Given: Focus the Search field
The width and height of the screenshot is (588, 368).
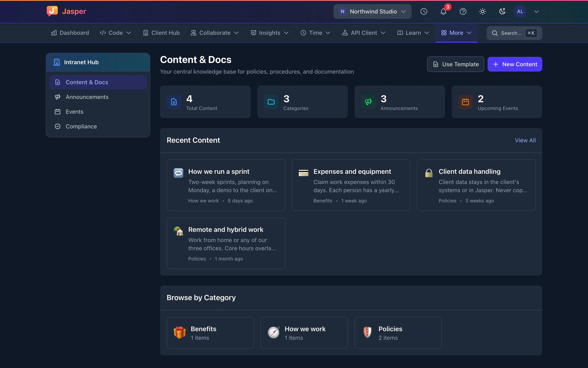Looking at the screenshot, I should pyautogui.click(x=514, y=33).
